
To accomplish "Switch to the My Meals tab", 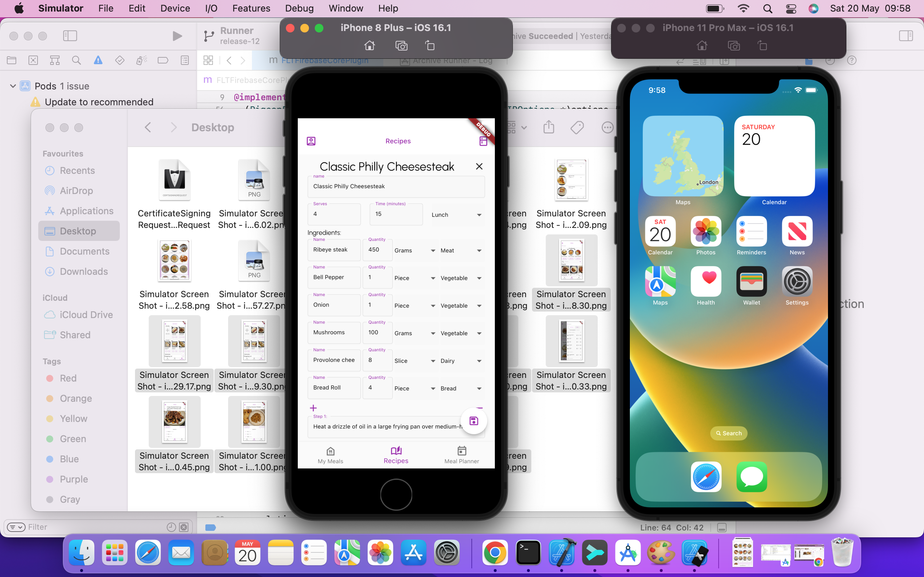I will [330, 455].
